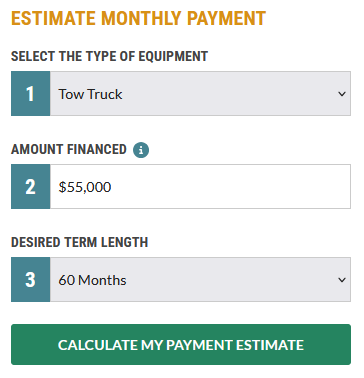
Task: Click the step 1 number badge
Action: 30,94
